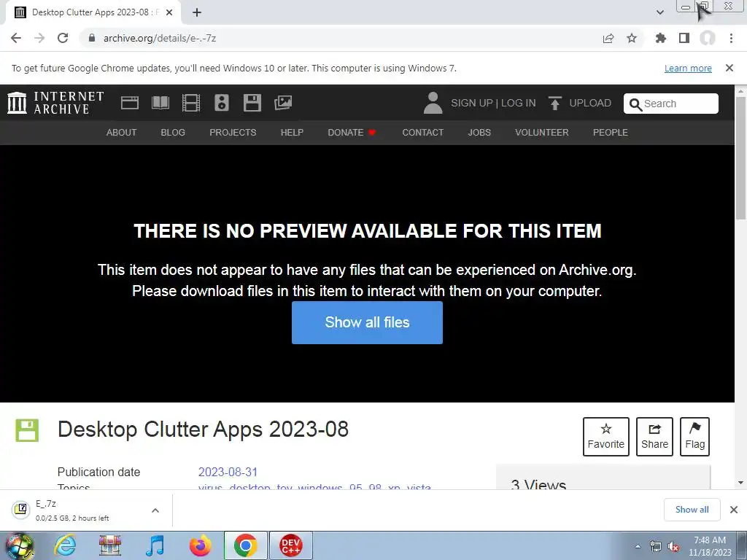Go back using the browser back arrow
This screenshot has width=747, height=560.
tap(16, 38)
